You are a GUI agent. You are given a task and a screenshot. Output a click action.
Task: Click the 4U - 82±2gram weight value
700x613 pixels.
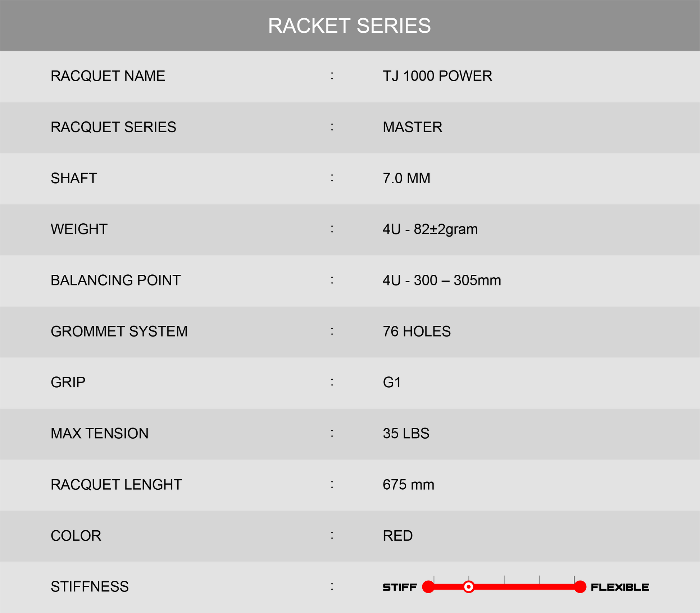click(430, 229)
